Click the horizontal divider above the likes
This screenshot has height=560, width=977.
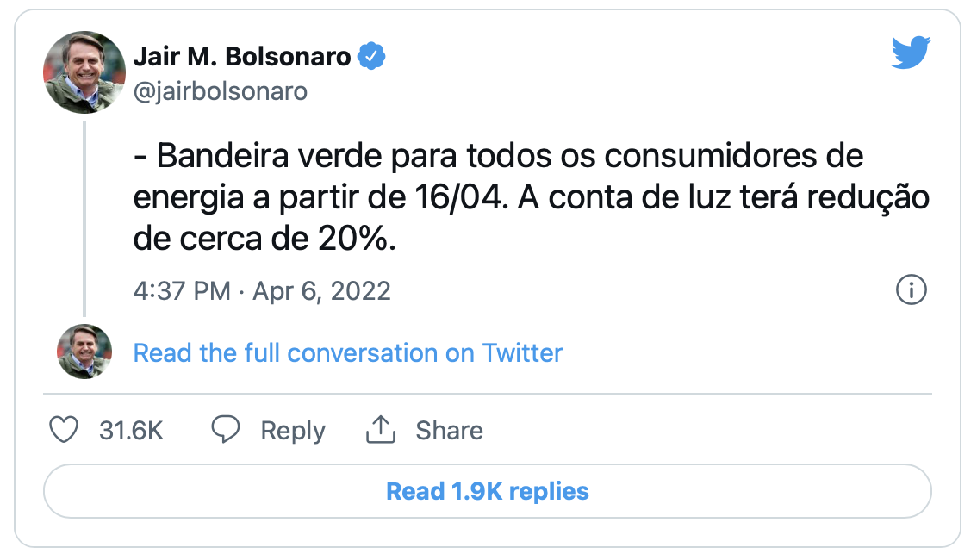click(488, 394)
